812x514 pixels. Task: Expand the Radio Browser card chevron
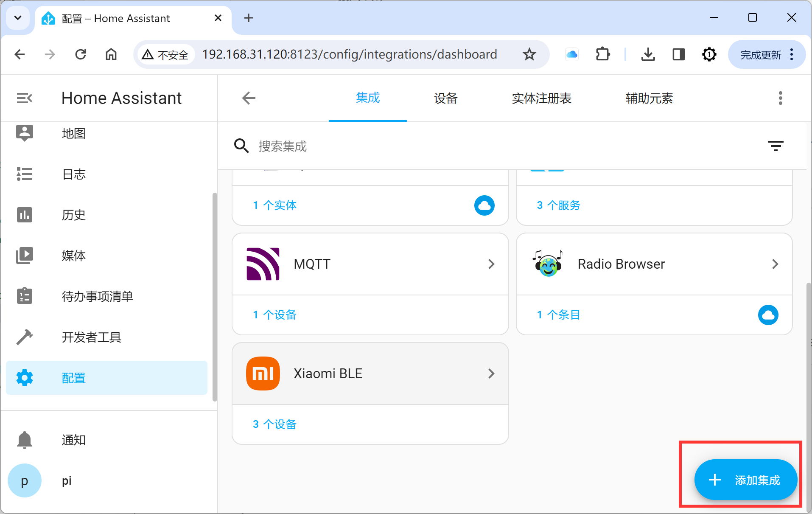tap(775, 264)
